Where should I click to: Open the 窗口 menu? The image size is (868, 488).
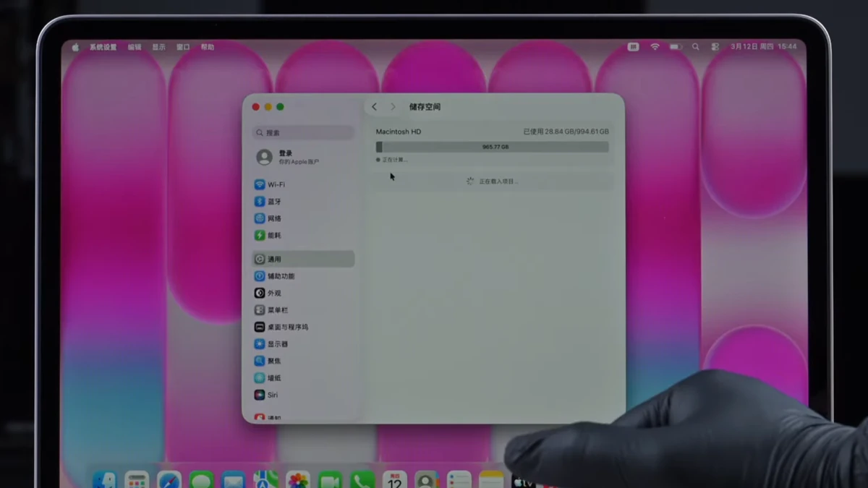click(183, 47)
